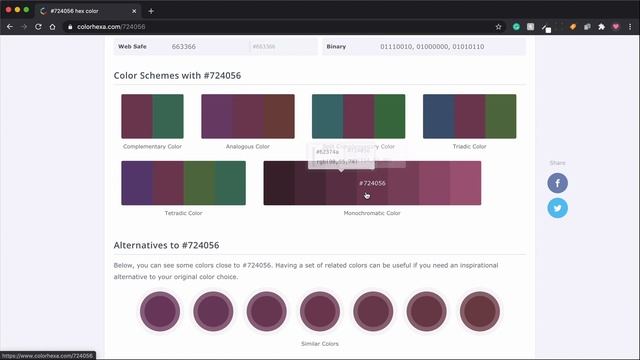The width and height of the screenshot is (640, 360).
Task: Pick the purple swatch in Tetradic Color
Action: (x=137, y=183)
